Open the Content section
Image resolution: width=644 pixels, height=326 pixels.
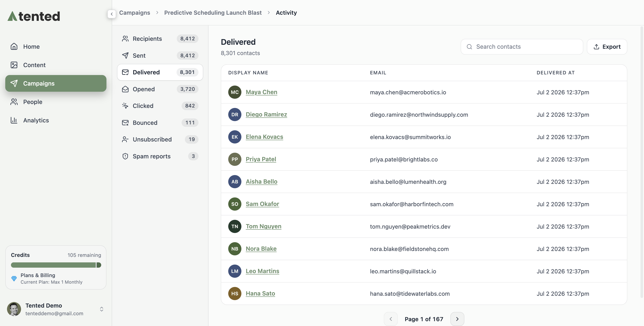(x=56, y=65)
